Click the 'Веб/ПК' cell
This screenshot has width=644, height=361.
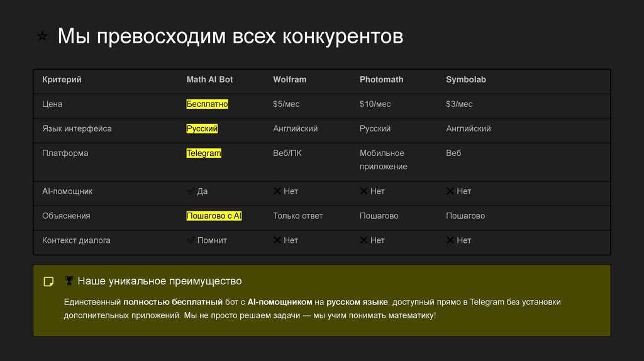(x=287, y=153)
